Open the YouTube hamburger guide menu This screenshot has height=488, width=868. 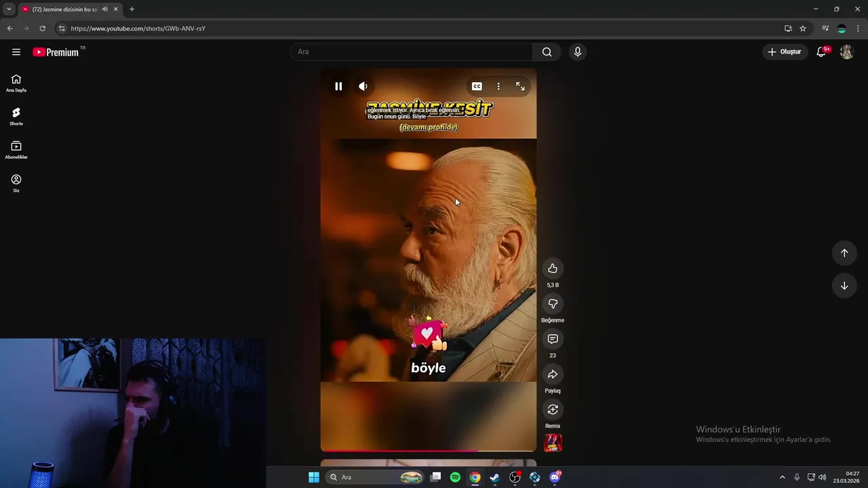tap(16, 52)
